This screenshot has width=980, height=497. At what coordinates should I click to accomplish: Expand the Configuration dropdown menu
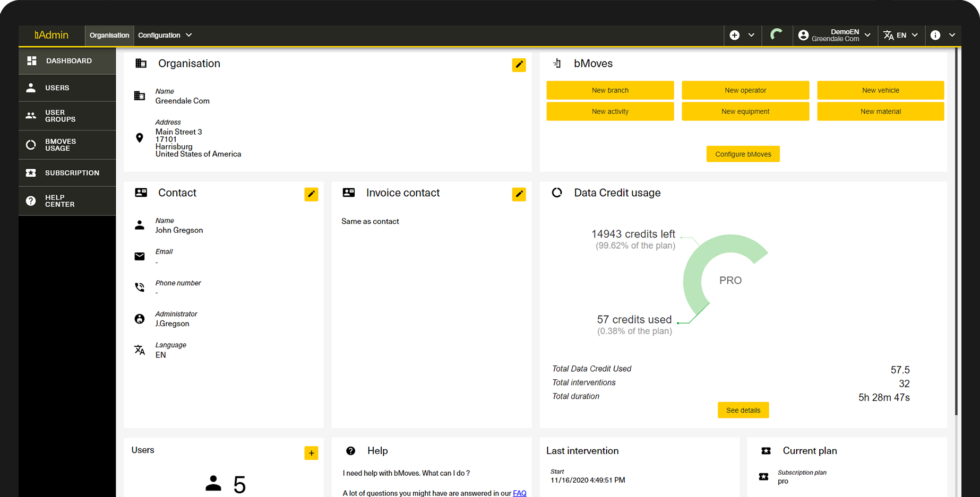165,36
